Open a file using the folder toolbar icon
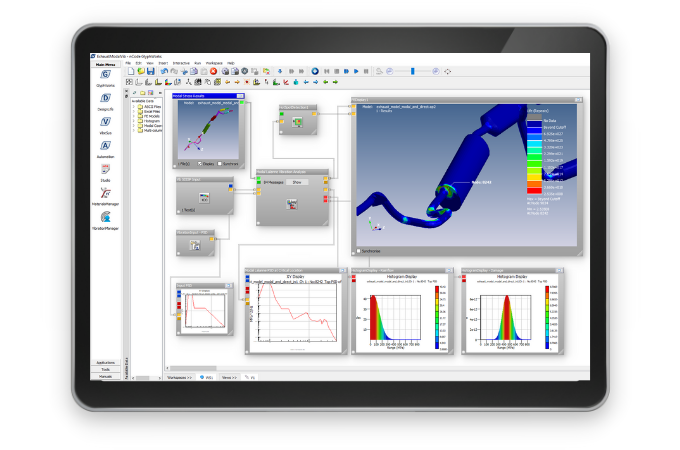 tap(141, 71)
